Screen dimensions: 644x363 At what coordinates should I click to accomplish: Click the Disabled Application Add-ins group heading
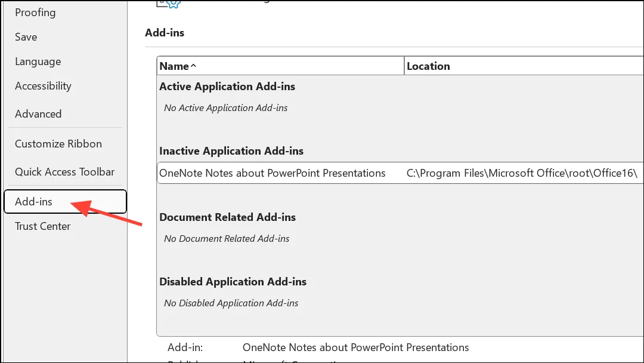pyautogui.click(x=233, y=282)
